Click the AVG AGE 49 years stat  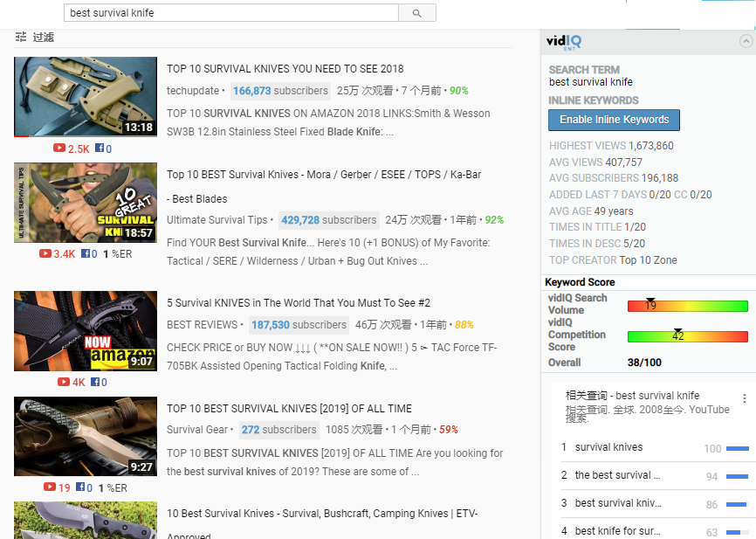tap(591, 211)
